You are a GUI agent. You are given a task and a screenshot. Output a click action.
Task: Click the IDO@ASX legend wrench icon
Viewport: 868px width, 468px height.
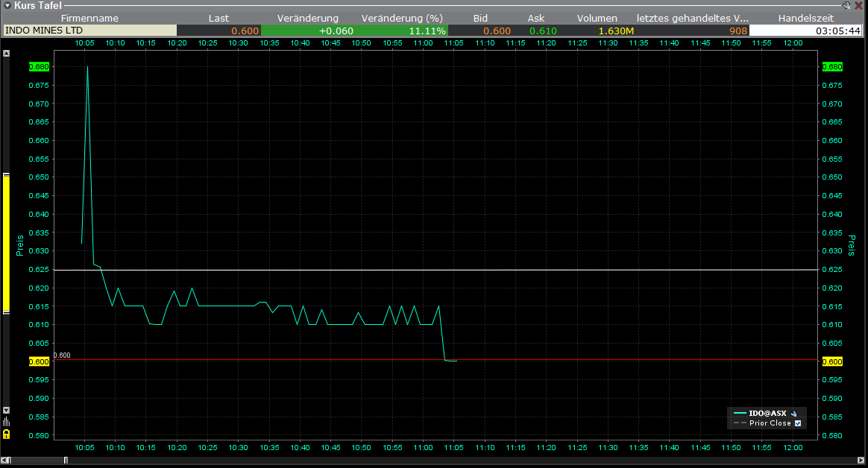click(793, 414)
